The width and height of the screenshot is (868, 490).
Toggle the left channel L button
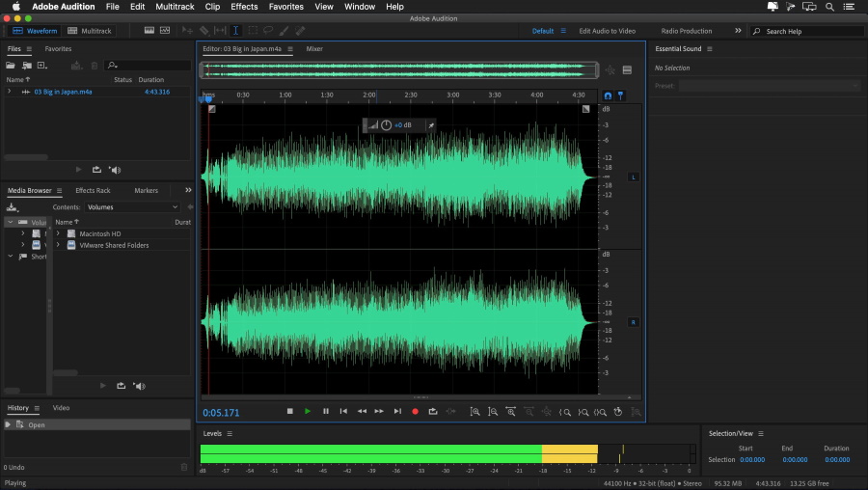(x=634, y=177)
